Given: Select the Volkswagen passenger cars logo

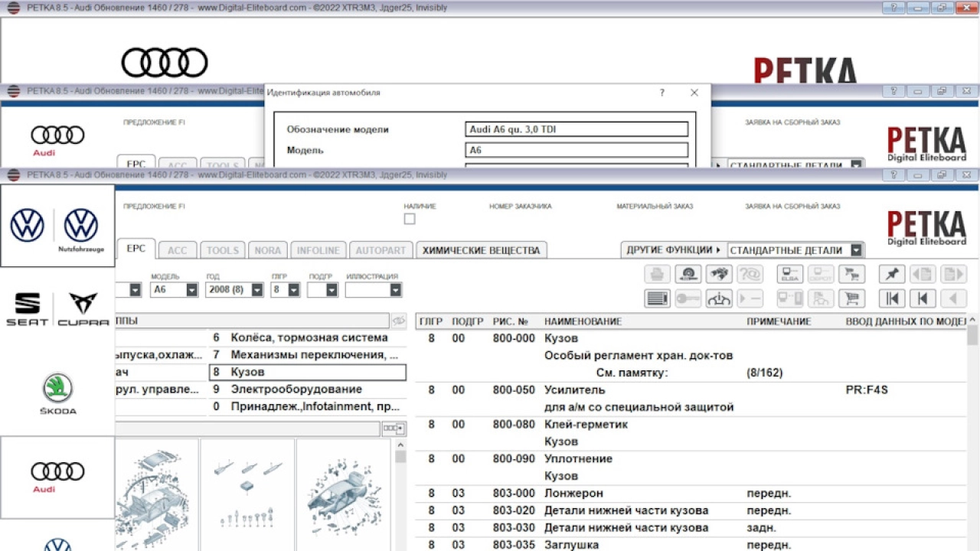Looking at the screenshot, I should coord(27,225).
